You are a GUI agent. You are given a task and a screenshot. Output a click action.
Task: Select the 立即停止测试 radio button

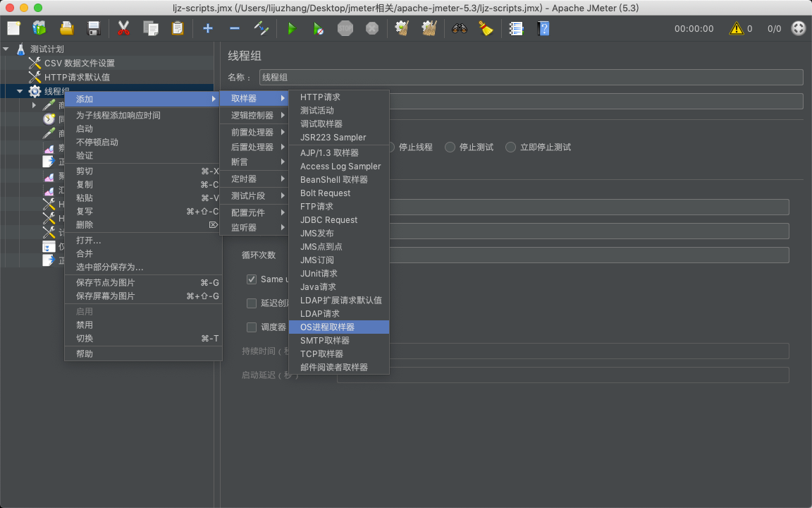510,147
